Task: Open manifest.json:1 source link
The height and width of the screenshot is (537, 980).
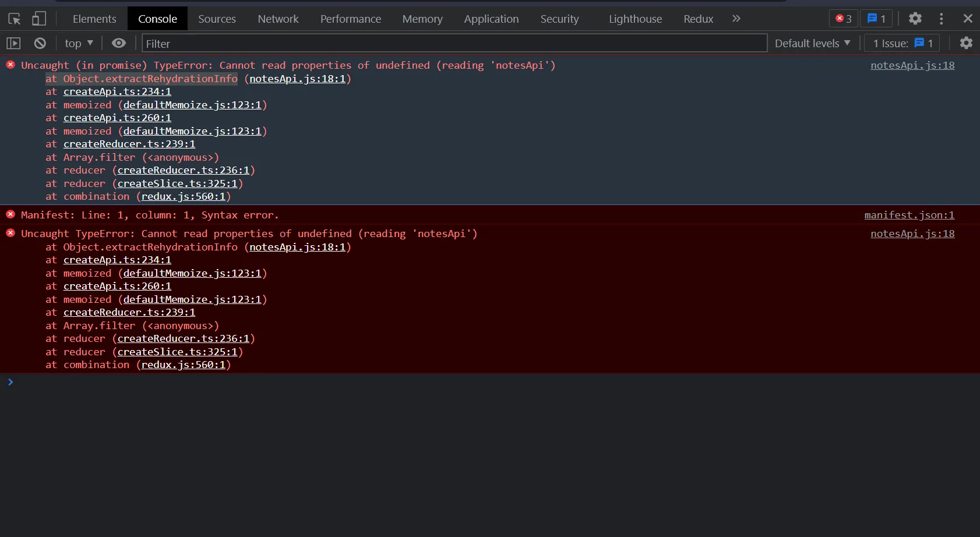Action: (909, 215)
